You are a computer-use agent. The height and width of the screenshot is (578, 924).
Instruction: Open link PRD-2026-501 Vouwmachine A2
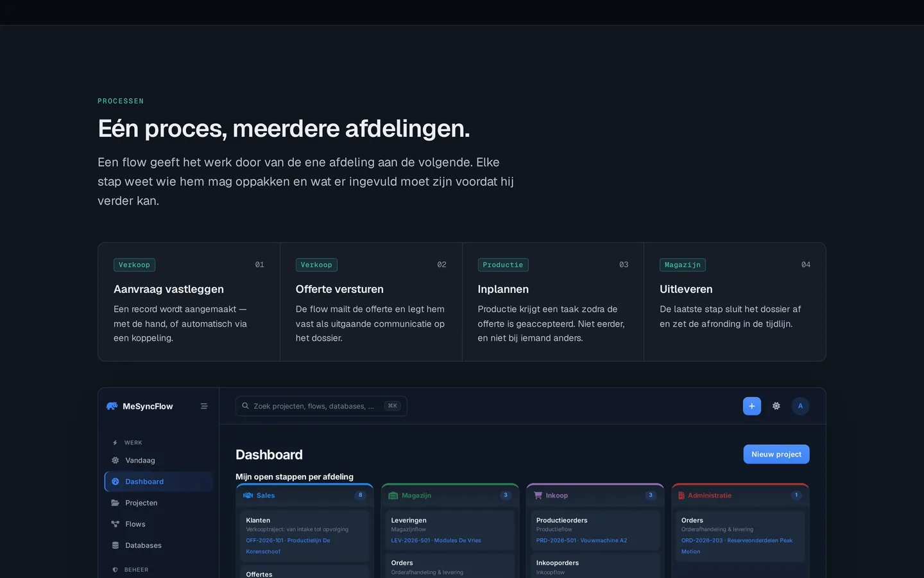(x=581, y=541)
